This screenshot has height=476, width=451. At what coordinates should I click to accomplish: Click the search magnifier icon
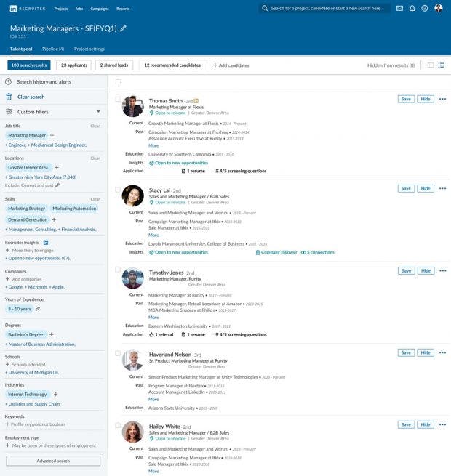tap(265, 8)
